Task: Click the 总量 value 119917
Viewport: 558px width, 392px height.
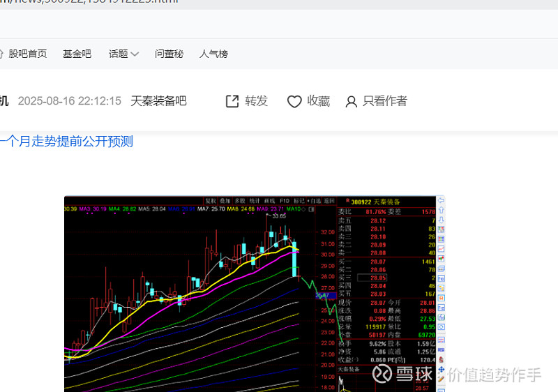Action: tap(375, 327)
